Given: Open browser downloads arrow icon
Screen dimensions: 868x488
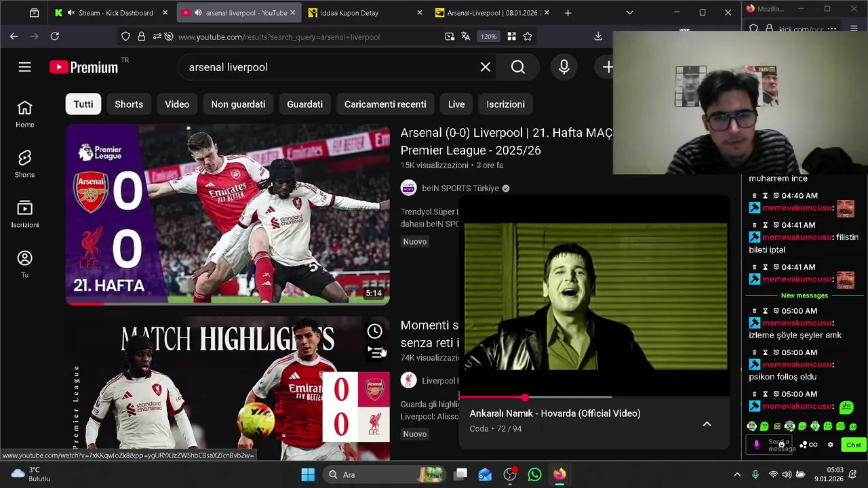Looking at the screenshot, I should click(598, 37).
